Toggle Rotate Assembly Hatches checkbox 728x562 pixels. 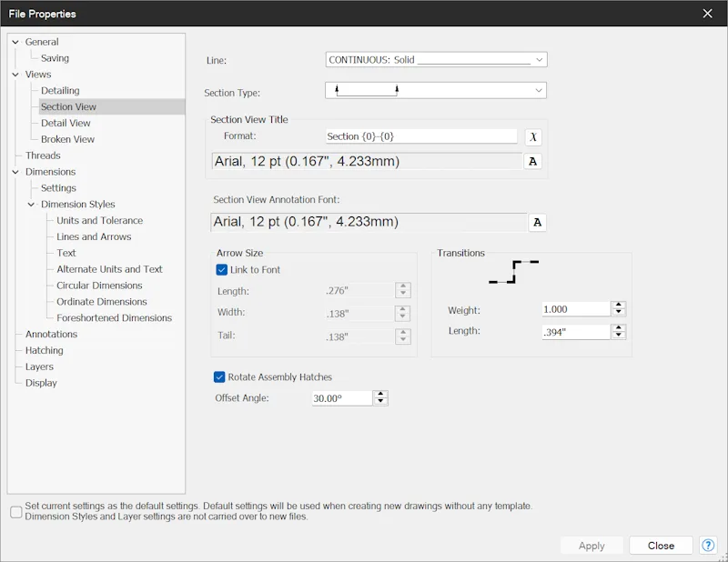(x=219, y=376)
